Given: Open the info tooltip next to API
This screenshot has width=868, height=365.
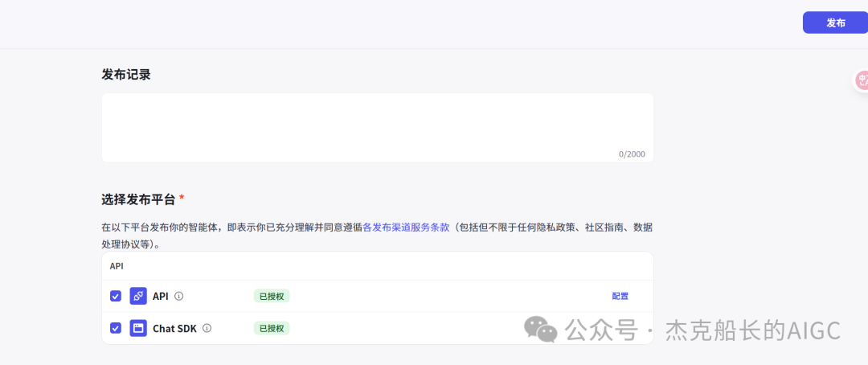Looking at the screenshot, I should point(178,297).
